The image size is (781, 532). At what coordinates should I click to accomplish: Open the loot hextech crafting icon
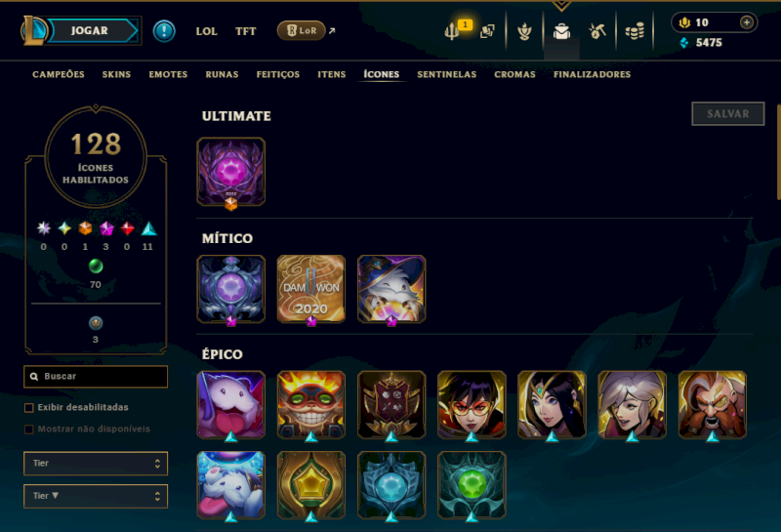[x=597, y=31]
